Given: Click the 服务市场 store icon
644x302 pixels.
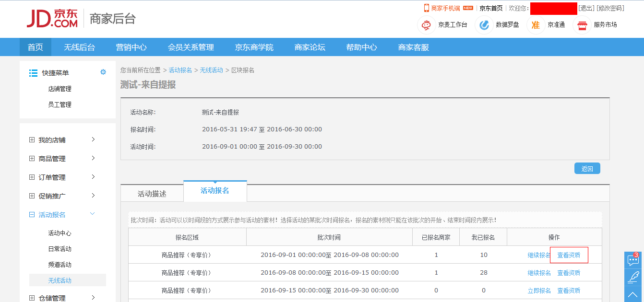Looking at the screenshot, I should pyautogui.click(x=582, y=25).
